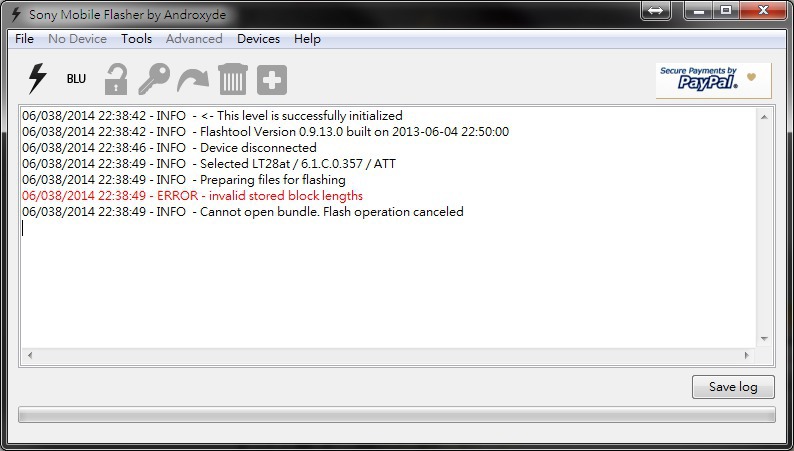The height and width of the screenshot is (451, 794).
Task: Click the PayPal secure payments donate image
Action: [713, 80]
